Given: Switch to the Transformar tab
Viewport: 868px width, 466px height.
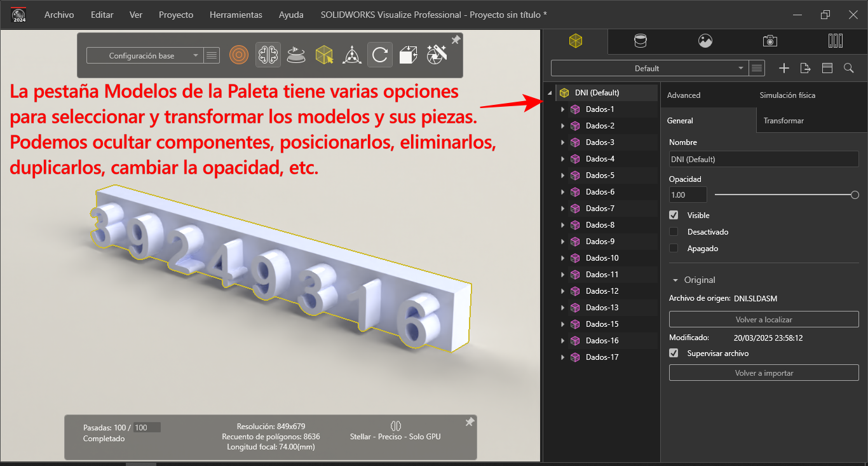Looking at the screenshot, I should [783, 121].
